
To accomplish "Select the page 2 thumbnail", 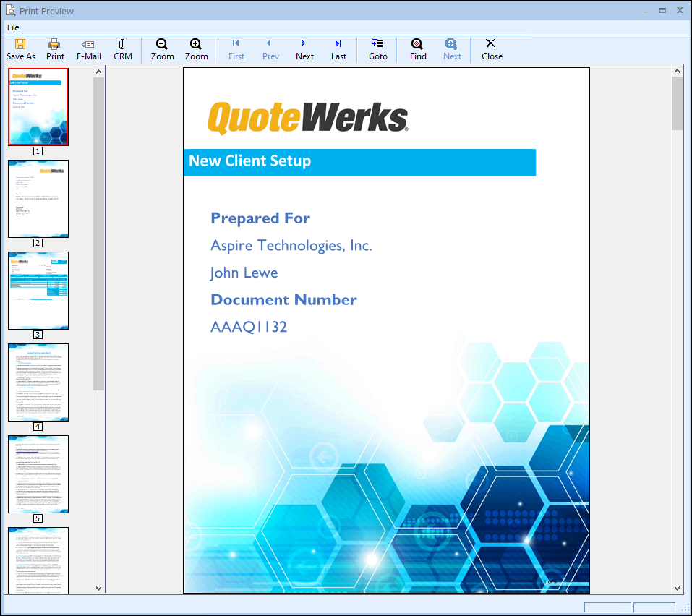I will pyautogui.click(x=38, y=199).
